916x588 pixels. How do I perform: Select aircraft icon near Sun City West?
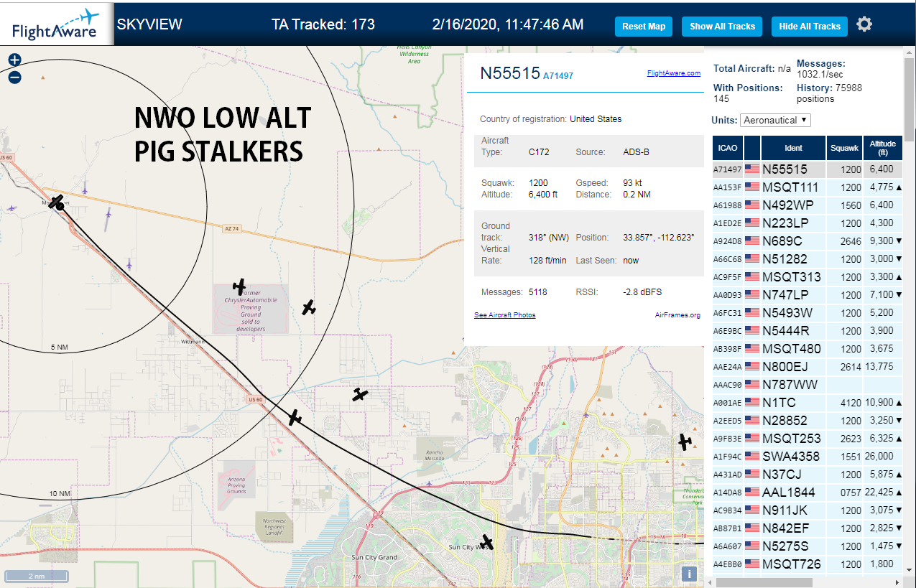point(488,541)
